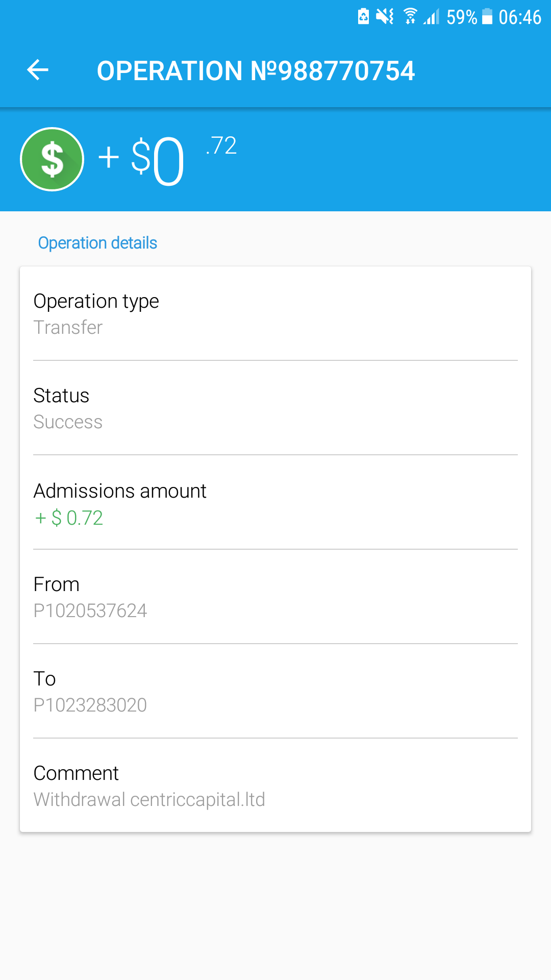Tap the Admissions amount label
This screenshot has width=551, height=980.
pyautogui.click(x=120, y=491)
